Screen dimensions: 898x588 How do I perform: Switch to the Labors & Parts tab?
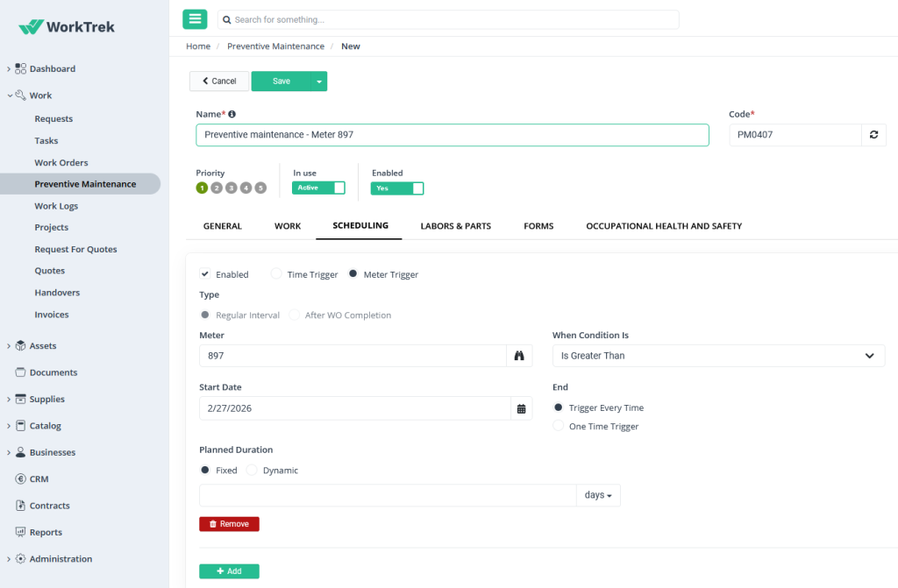455,225
